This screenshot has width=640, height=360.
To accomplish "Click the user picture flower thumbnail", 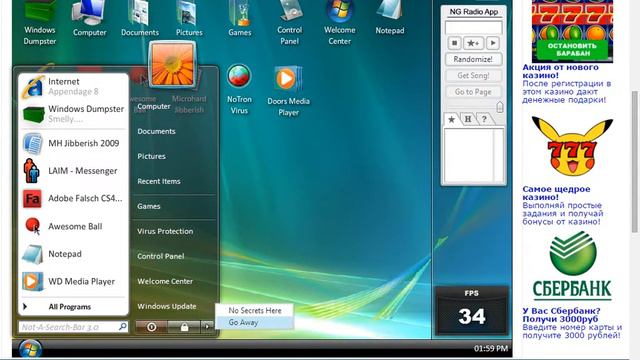I will 173,64.
